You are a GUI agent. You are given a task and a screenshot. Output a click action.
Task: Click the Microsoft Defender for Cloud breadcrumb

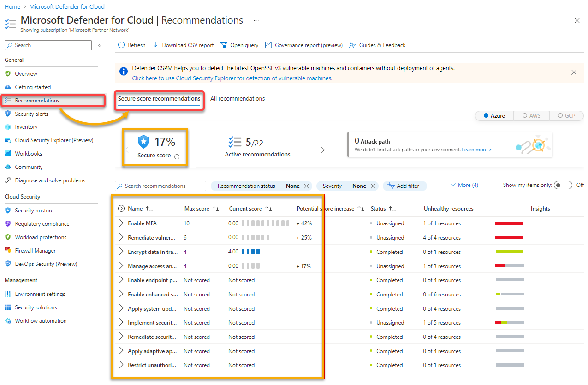(x=67, y=7)
